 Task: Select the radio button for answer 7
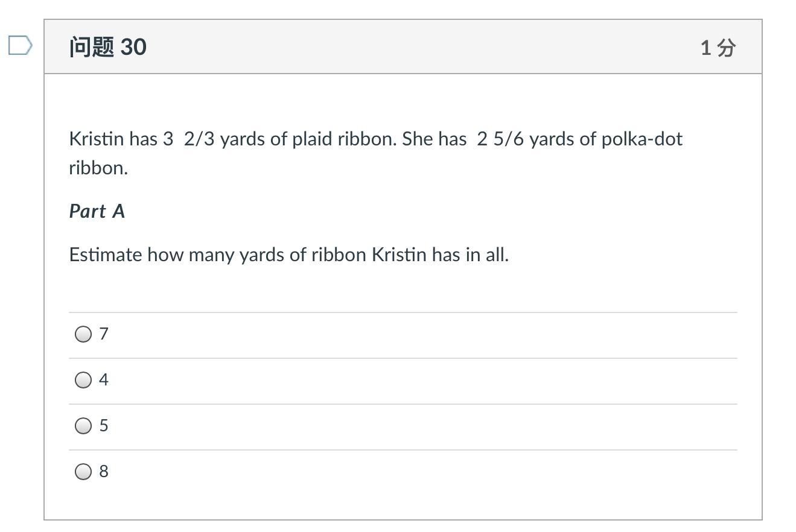coord(83,334)
